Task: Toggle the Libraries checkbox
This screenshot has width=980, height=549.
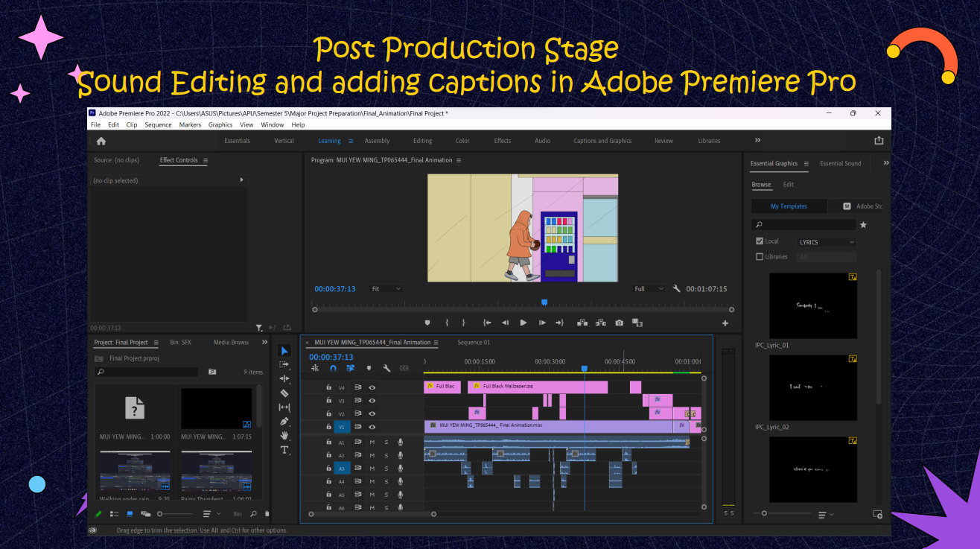Action: click(x=760, y=256)
